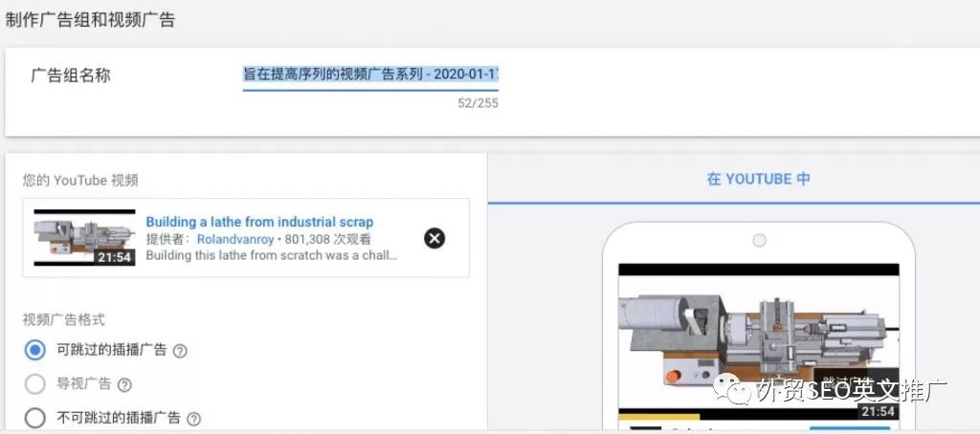
Task: Select 不可跳过的插播广告 radio option
Action: [35, 418]
